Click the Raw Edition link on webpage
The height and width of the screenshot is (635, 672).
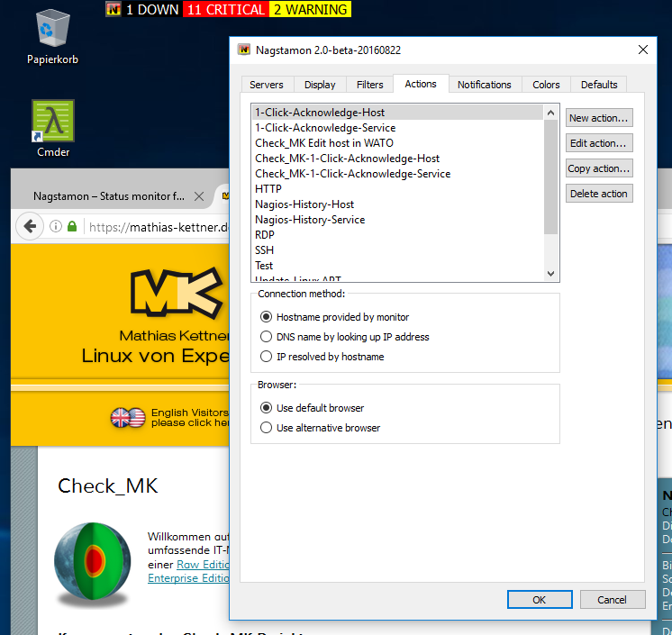coord(203,565)
